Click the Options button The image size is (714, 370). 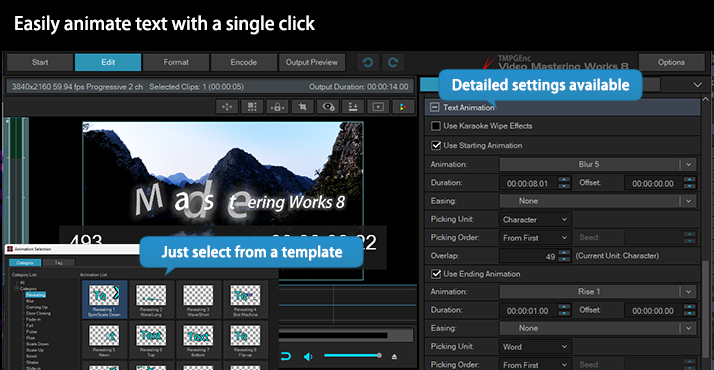pyautogui.click(x=671, y=62)
